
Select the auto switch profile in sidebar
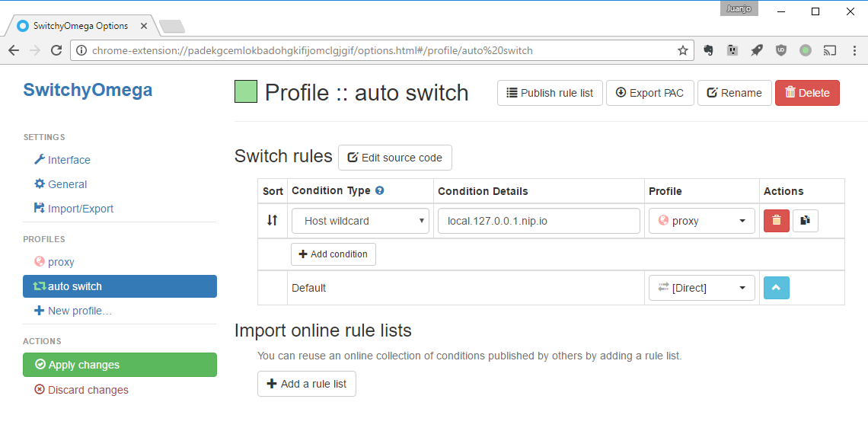click(120, 286)
